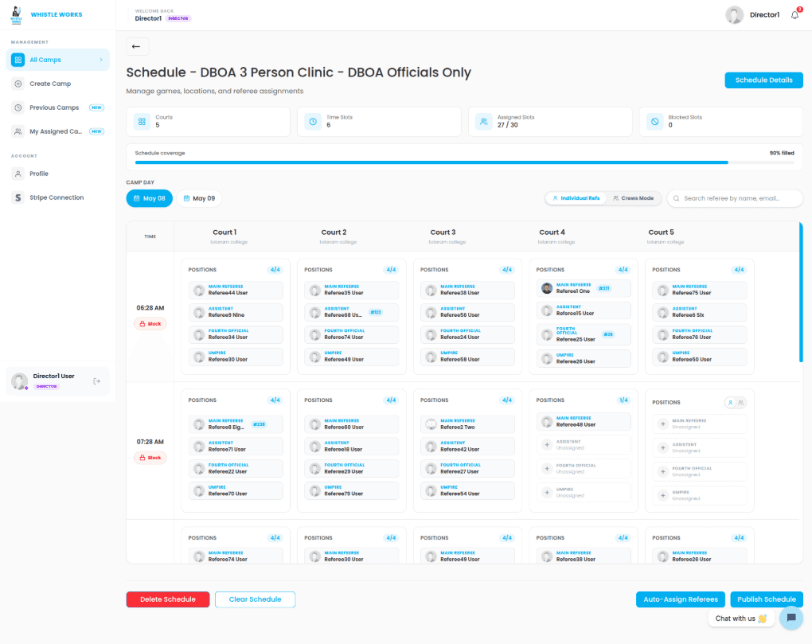Click Clear Schedule
Image resolution: width=812 pixels, height=644 pixels.
pyautogui.click(x=255, y=599)
